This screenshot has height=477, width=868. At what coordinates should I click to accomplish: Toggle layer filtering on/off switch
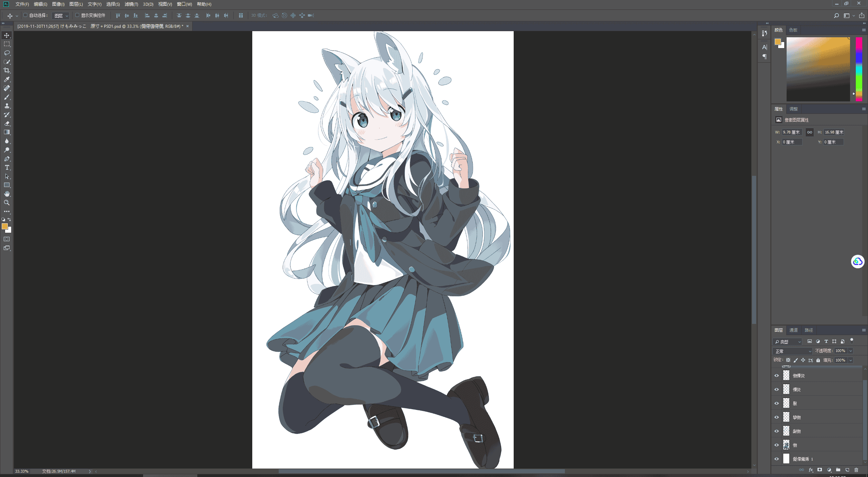(x=851, y=341)
